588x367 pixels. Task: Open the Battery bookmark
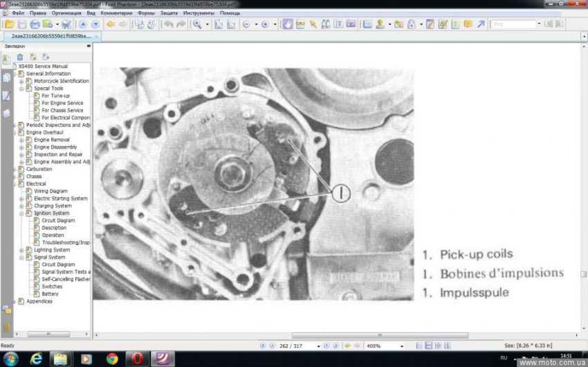pos(50,294)
